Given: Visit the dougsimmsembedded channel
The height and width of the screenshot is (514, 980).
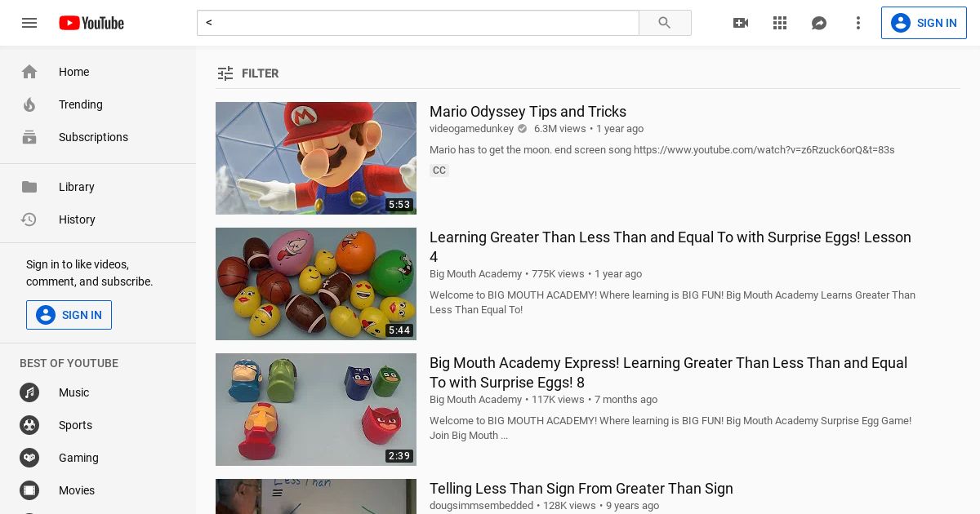Looking at the screenshot, I should 481,506.
